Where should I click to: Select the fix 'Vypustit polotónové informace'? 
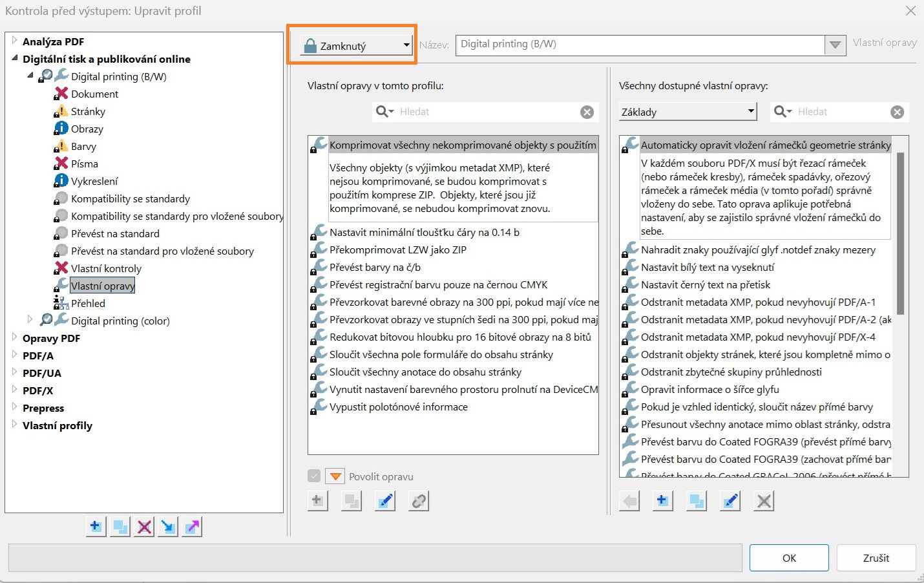point(399,407)
